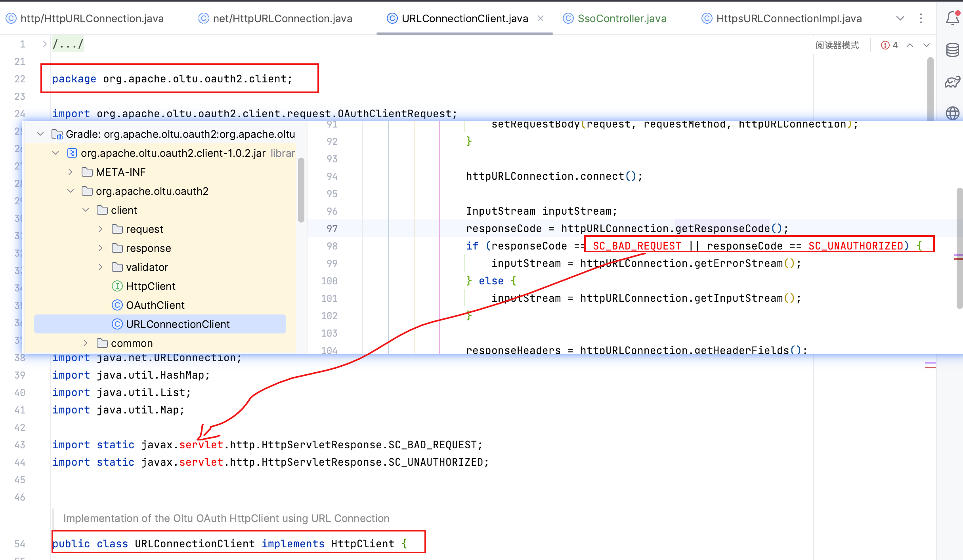Click the translation globe icon

pyautogui.click(x=952, y=113)
